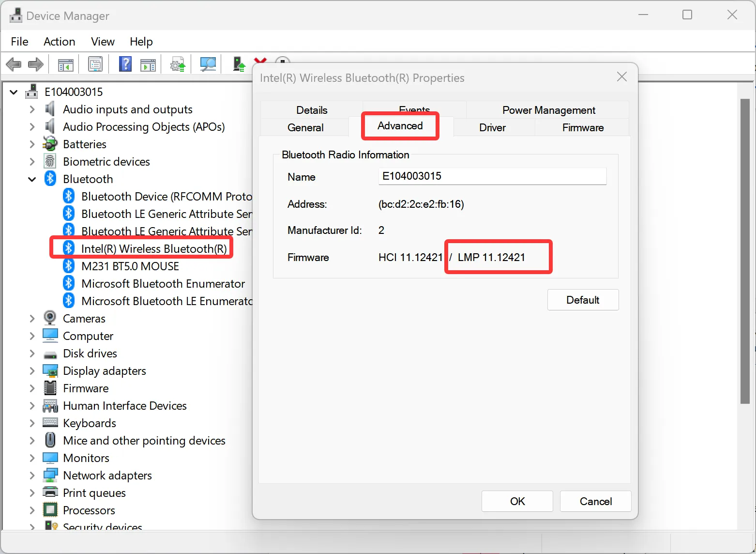The image size is (756, 554).
Task: Switch to the General tab
Action: [x=305, y=127]
